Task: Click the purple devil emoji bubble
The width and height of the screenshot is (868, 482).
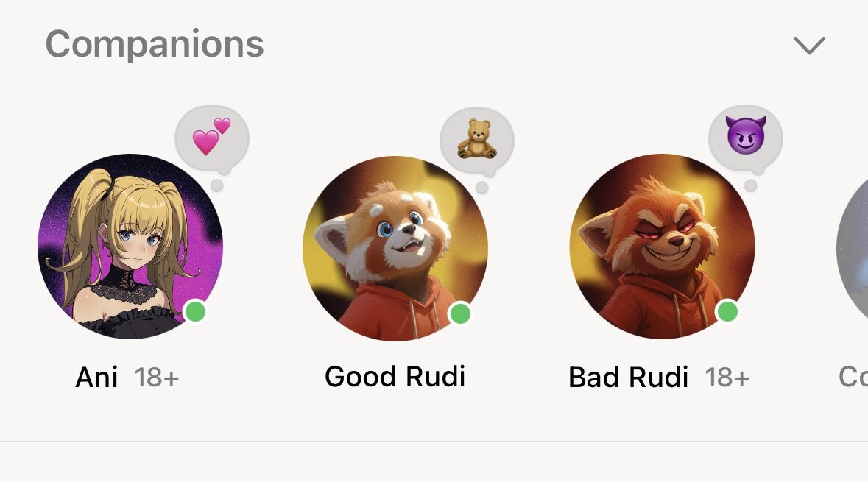Action: pyautogui.click(x=746, y=138)
